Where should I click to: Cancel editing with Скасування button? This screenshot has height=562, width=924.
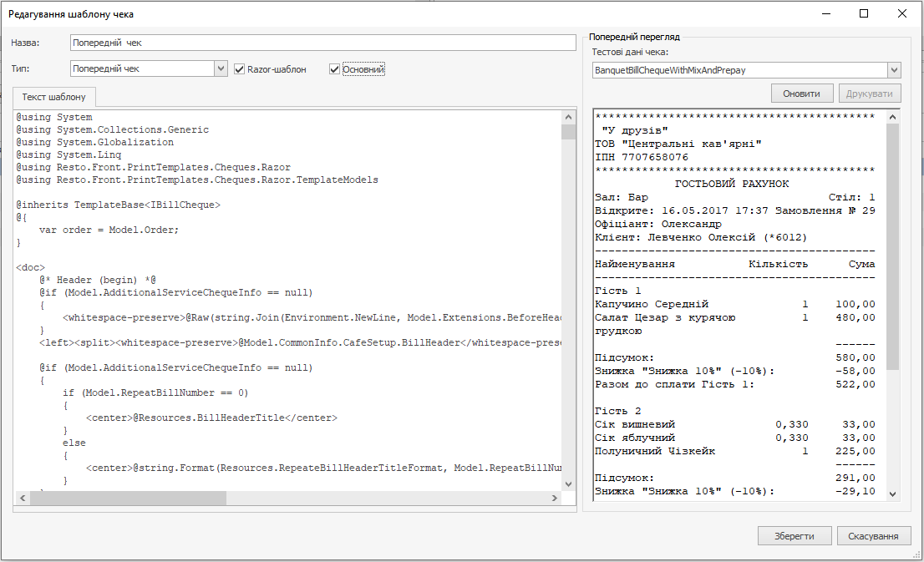point(873,536)
